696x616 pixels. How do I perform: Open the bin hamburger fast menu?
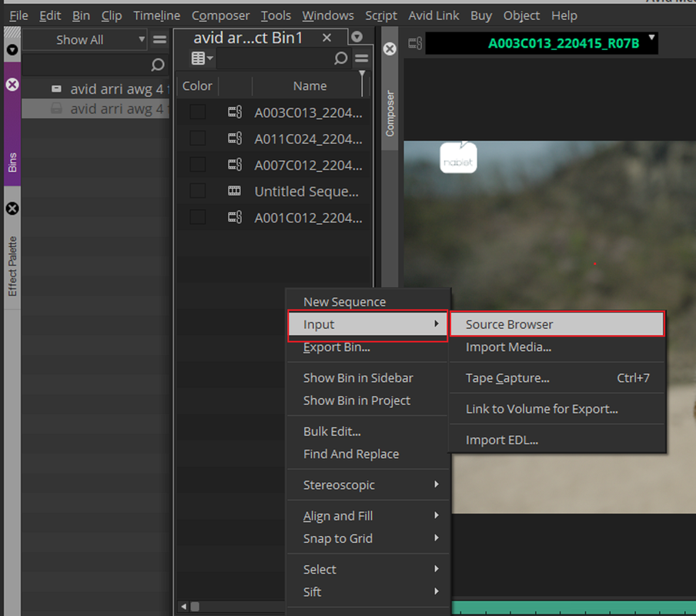[362, 59]
